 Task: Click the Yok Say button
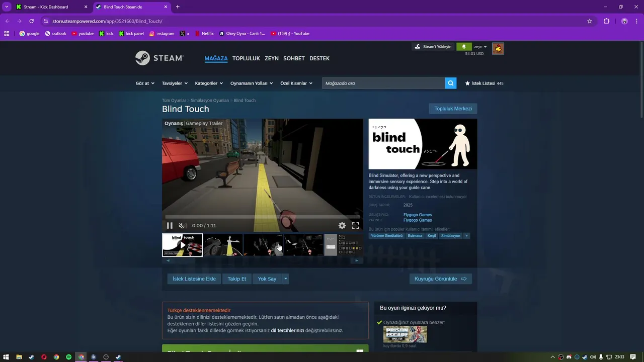(267, 279)
